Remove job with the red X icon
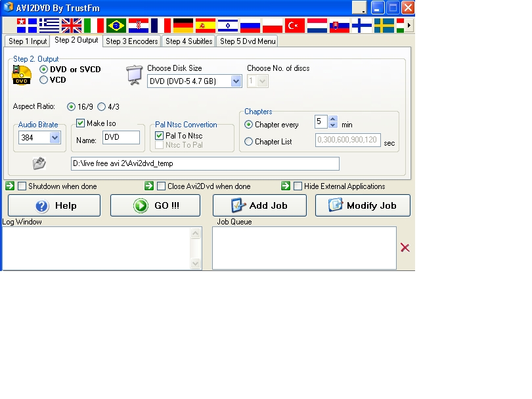The image size is (532, 399). pyautogui.click(x=405, y=248)
